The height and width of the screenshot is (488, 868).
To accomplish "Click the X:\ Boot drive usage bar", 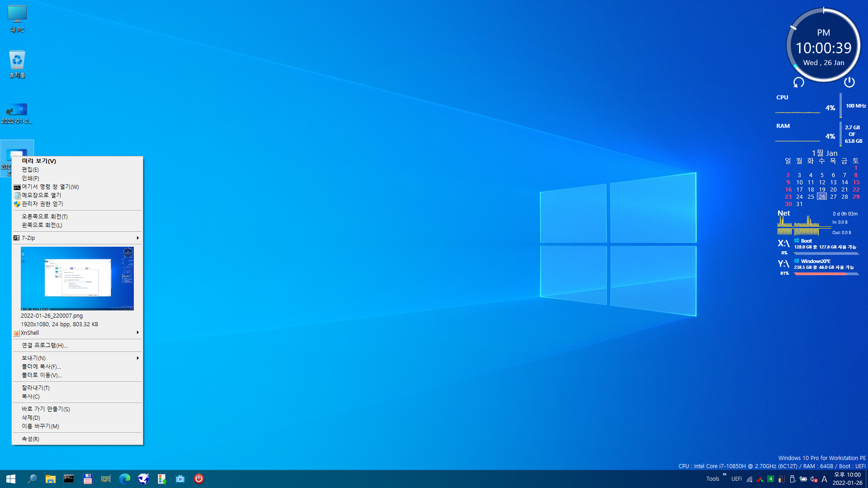I will [x=826, y=253].
